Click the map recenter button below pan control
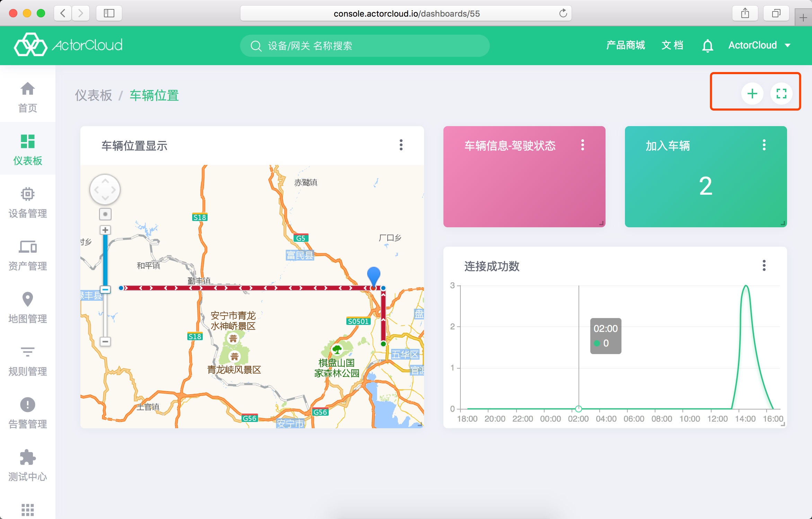Image resolution: width=812 pixels, height=519 pixels. click(x=105, y=214)
